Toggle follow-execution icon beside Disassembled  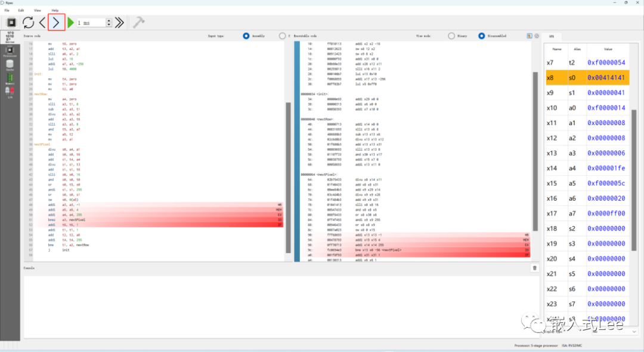530,36
